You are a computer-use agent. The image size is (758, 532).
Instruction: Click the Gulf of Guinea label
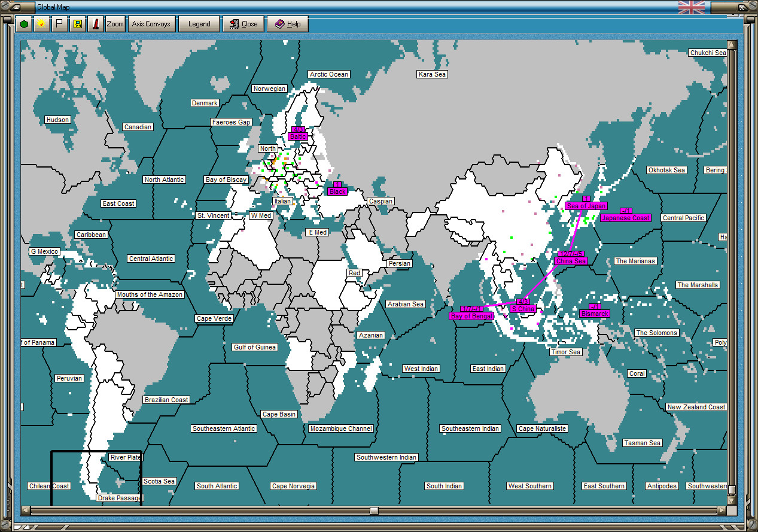[255, 347]
